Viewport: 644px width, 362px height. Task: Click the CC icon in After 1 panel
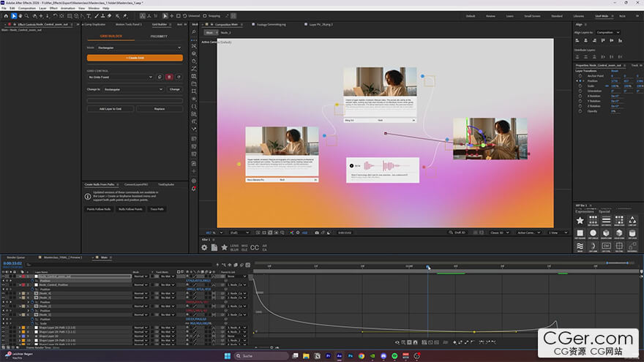255,247
